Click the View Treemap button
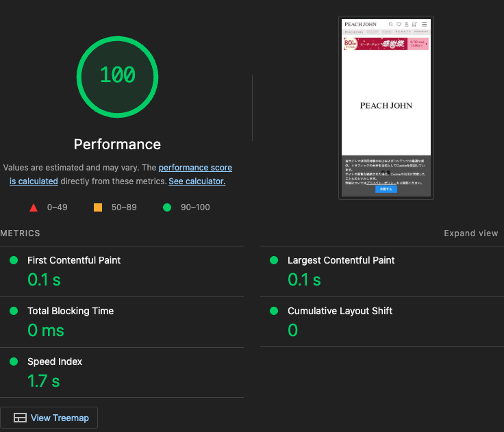Viewport: 504px width, 432px height. 49,418
